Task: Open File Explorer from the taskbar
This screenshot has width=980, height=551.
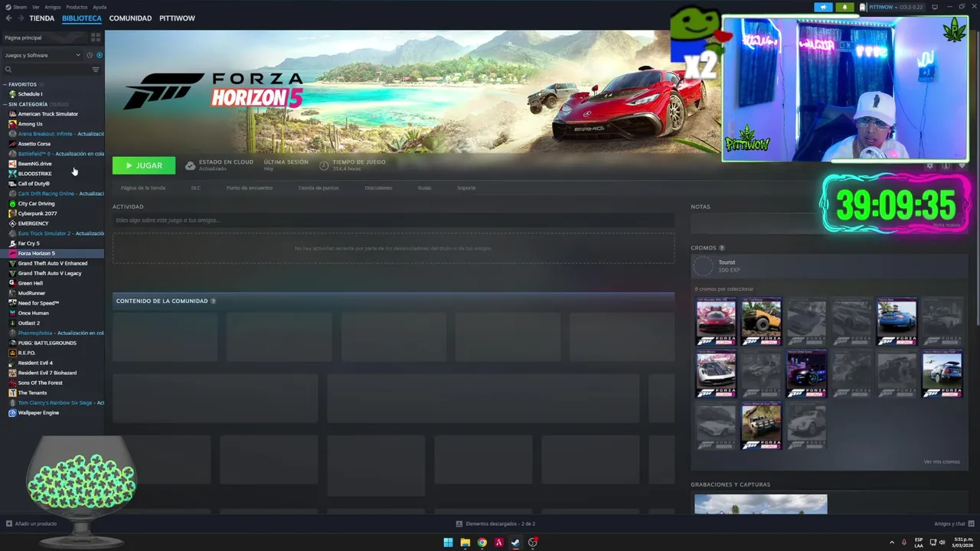Action: [x=465, y=543]
